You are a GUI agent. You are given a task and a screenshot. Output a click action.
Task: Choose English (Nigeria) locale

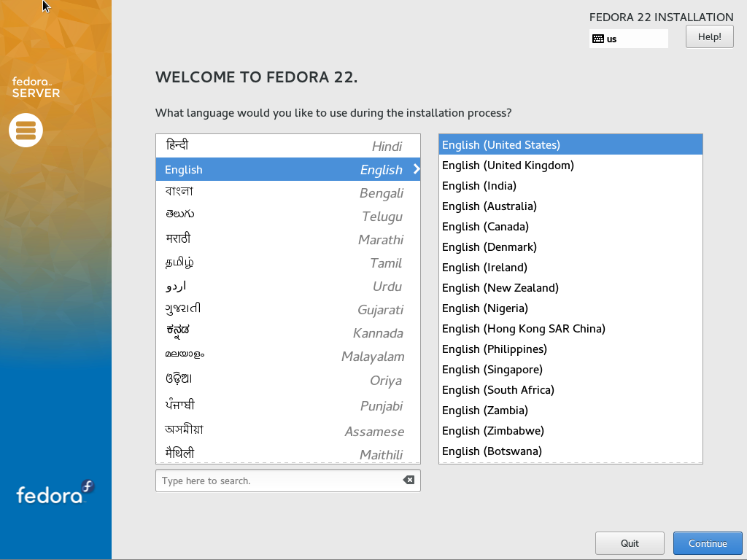tap(570, 308)
